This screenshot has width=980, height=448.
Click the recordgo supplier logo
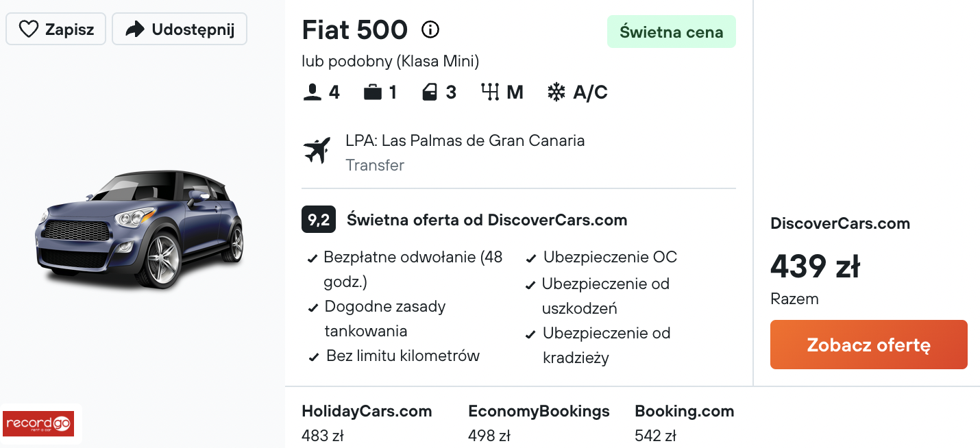(x=38, y=424)
